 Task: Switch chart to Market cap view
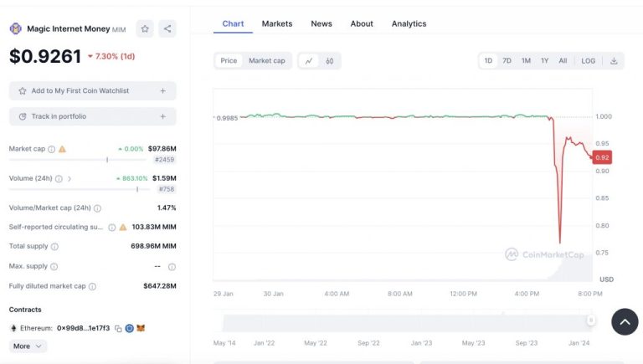pos(267,60)
